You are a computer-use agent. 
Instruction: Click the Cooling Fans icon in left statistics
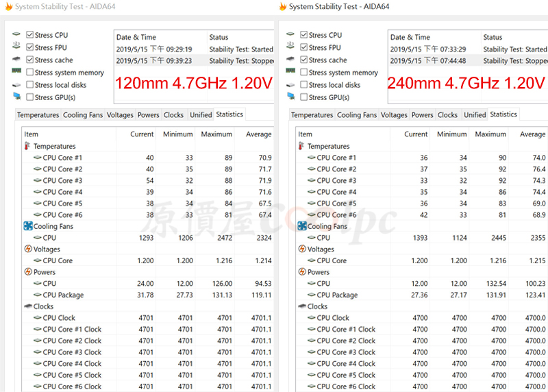pyautogui.click(x=28, y=226)
